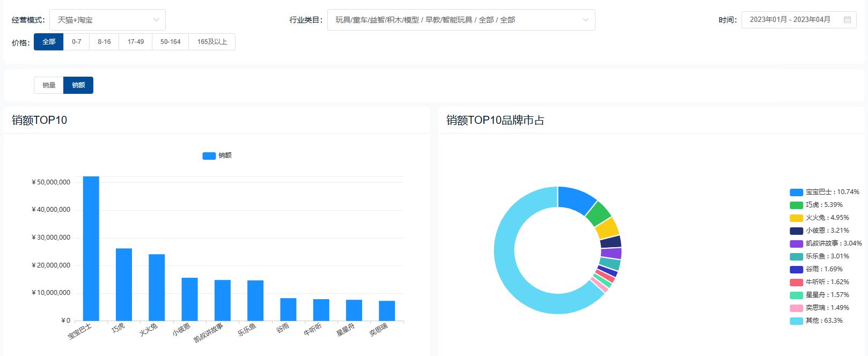Switch to the 销量 tab
Viewport: 868px width, 356px height.
(x=49, y=85)
